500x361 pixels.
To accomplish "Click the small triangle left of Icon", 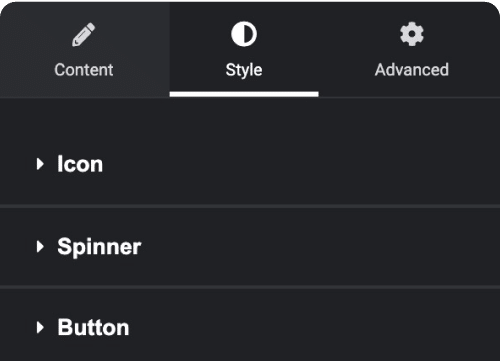I will (40, 164).
